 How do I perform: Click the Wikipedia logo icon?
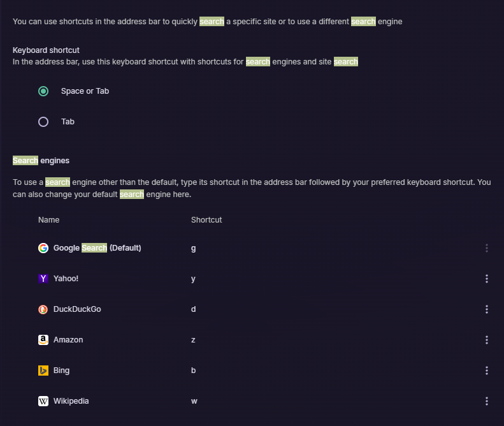click(x=43, y=401)
